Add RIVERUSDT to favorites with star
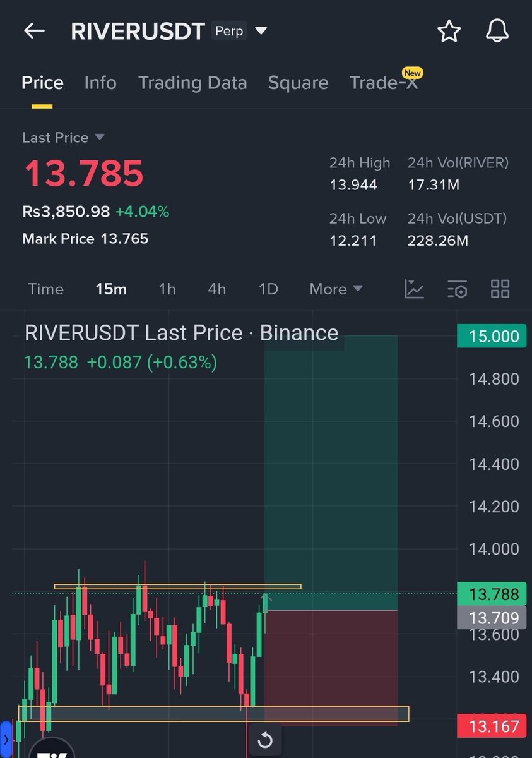The height and width of the screenshot is (758, 532). point(449,31)
